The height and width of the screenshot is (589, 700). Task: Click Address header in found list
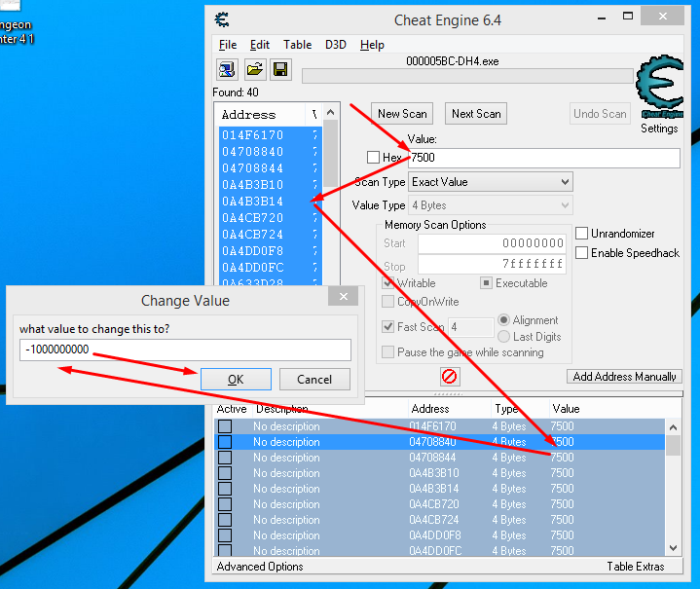[260, 115]
